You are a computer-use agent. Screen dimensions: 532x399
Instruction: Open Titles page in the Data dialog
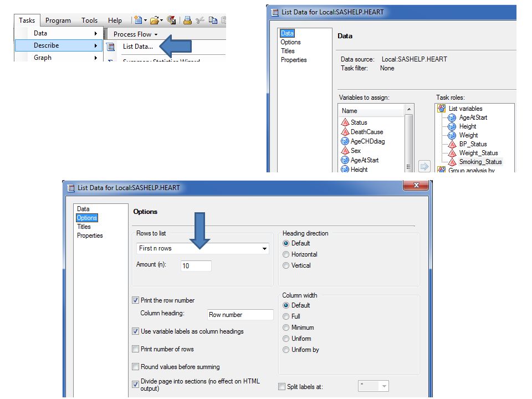coord(288,51)
